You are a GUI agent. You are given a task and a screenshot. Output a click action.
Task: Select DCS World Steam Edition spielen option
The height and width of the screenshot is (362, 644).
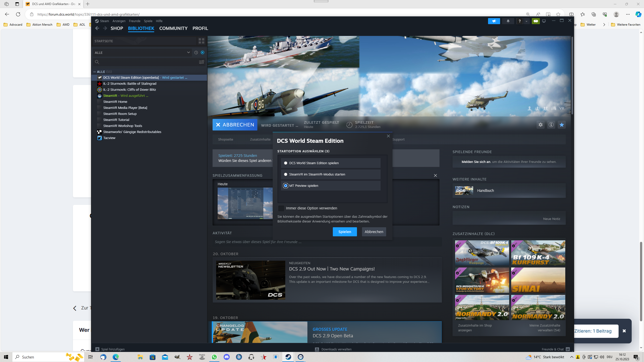pyautogui.click(x=331, y=163)
